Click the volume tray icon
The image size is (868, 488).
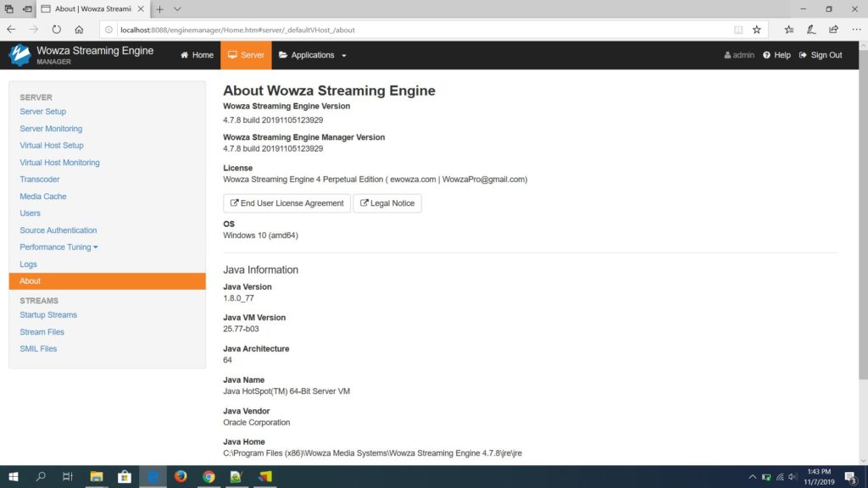tap(793, 477)
